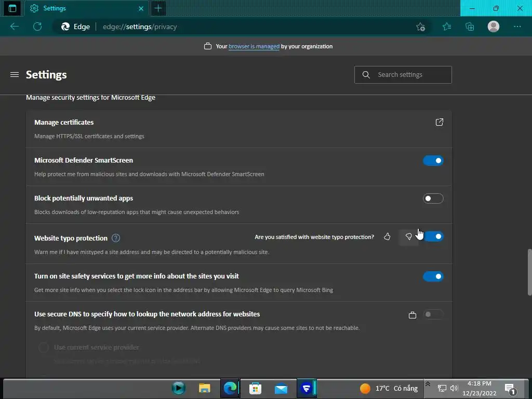Open Mail app from taskbar
The width and height of the screenshot is (532, 399).
click(x=281, y=389)
